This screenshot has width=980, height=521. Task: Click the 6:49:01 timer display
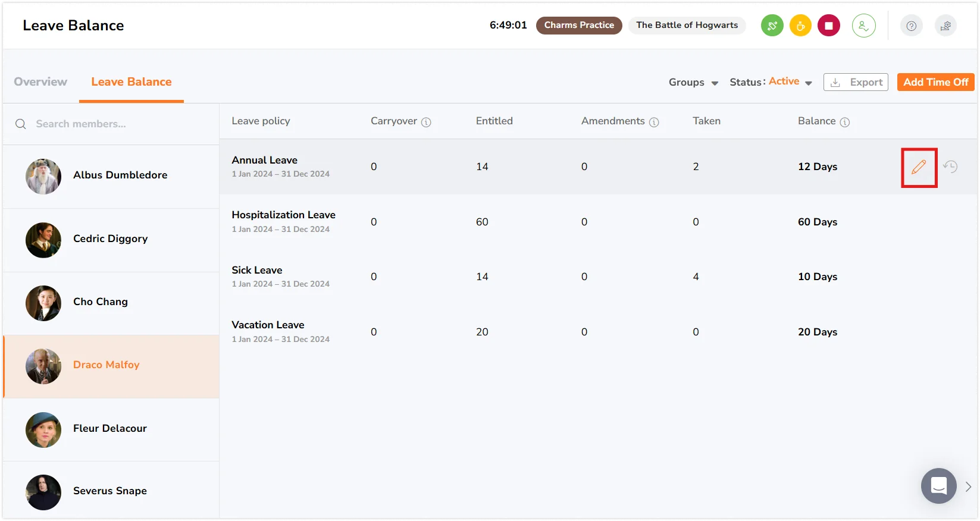[x=508, y=25]
